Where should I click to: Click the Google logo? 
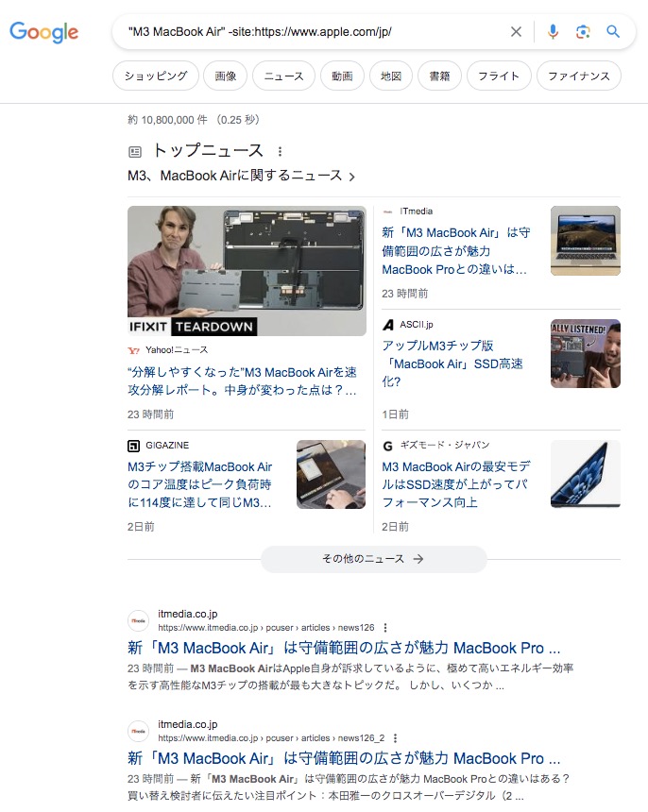click(44, 32)
